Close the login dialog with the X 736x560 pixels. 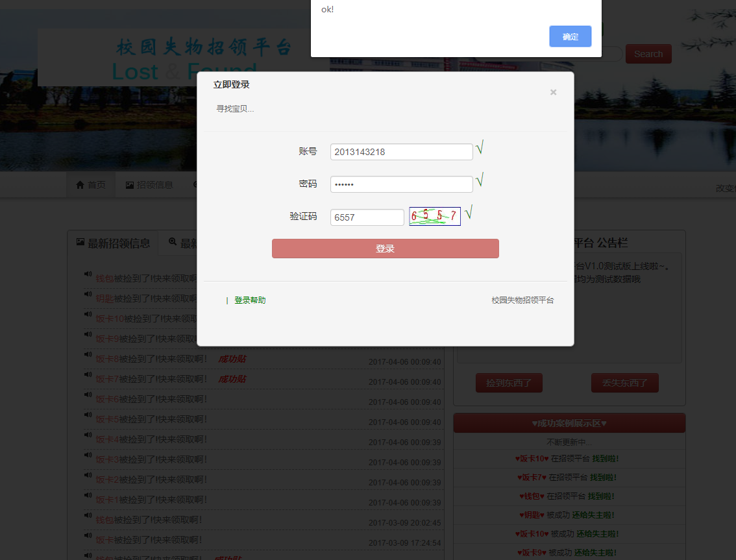click(x=553, y=92)
